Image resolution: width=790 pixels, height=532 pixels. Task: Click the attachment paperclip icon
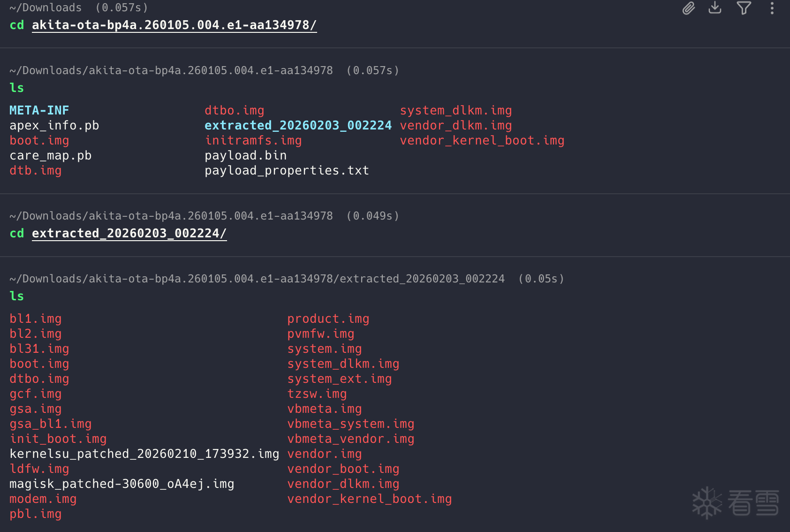click(688, 8)
